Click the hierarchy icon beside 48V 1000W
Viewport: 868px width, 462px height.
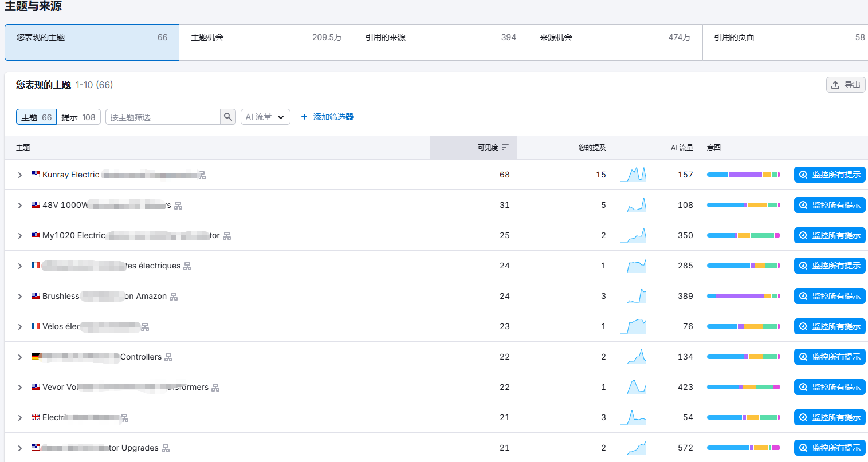[x=178, y=206]
